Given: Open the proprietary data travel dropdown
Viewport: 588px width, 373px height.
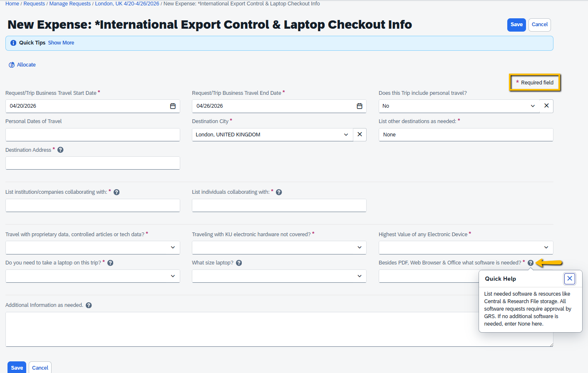Looking at the screenshot, I should pyautogui.click(x=173, y=247).
